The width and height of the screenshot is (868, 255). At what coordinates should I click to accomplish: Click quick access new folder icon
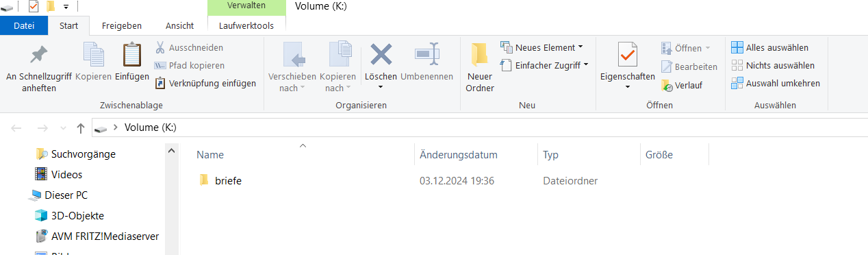tap(50, 7)
